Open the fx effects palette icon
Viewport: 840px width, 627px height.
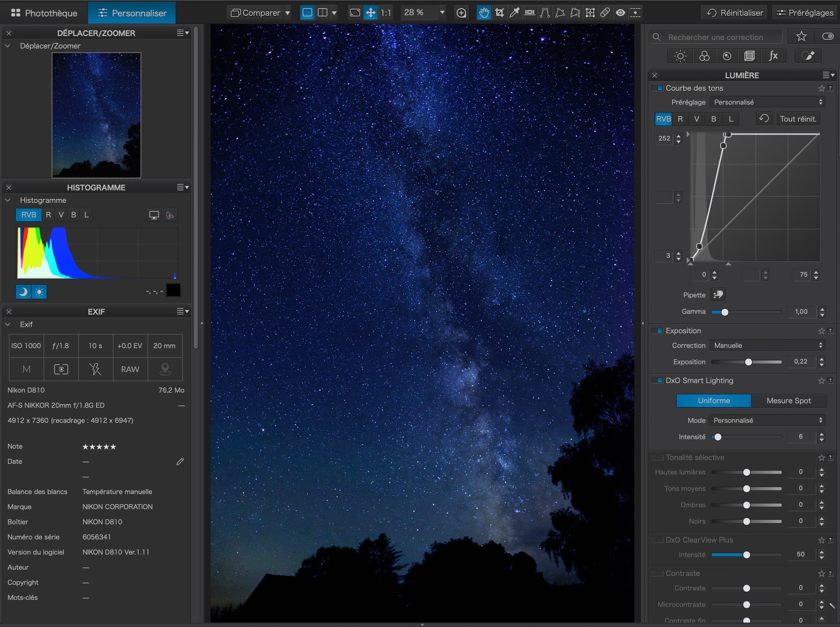point(773,56)
